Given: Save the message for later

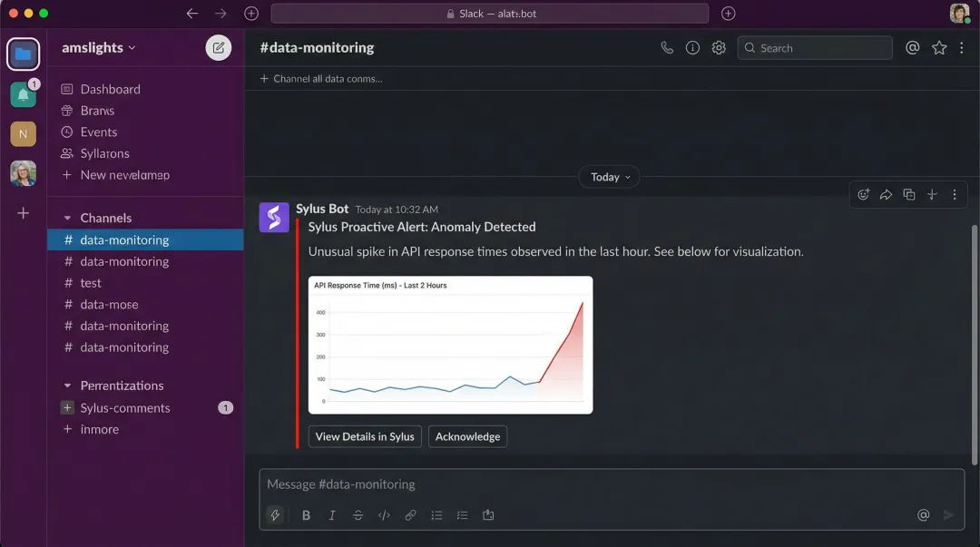Looking at the screenshot, I should coord(931,194).
